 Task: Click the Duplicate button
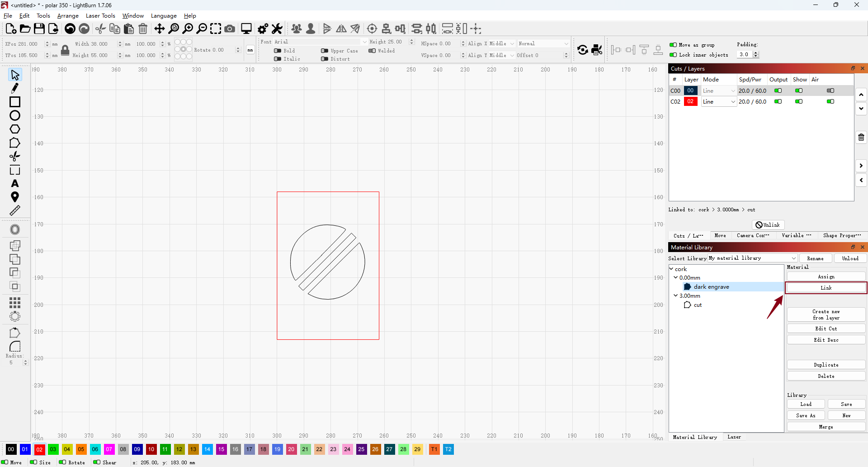pos(826,365)
